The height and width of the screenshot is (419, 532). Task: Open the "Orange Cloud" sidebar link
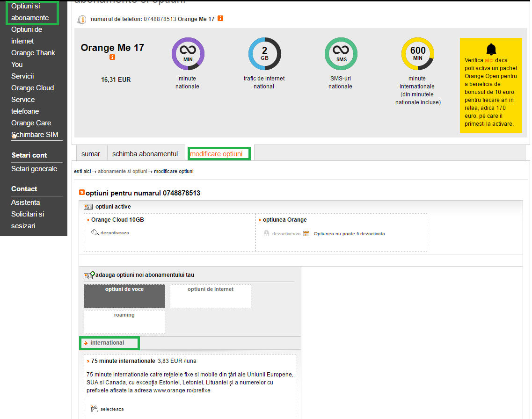32,88
